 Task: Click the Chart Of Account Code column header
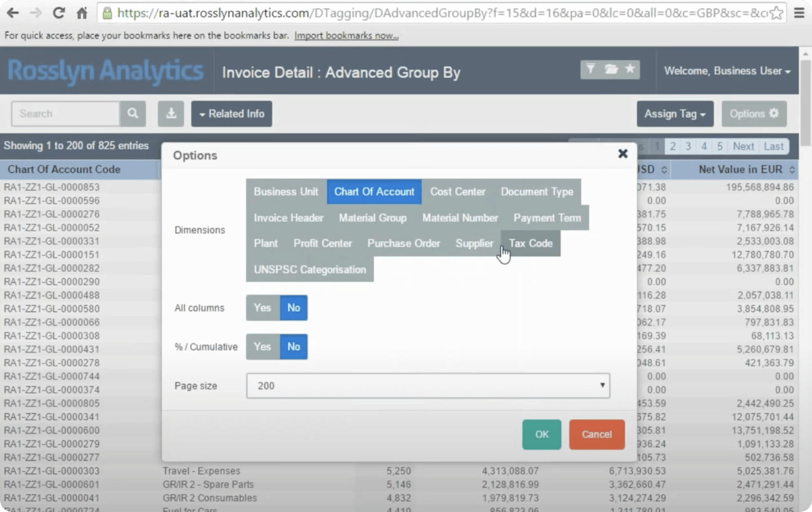(64, 170)
